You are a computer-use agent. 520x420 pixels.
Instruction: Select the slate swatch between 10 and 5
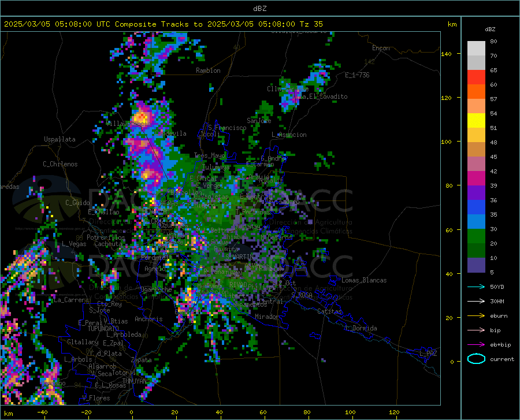[x=476, y=265]
